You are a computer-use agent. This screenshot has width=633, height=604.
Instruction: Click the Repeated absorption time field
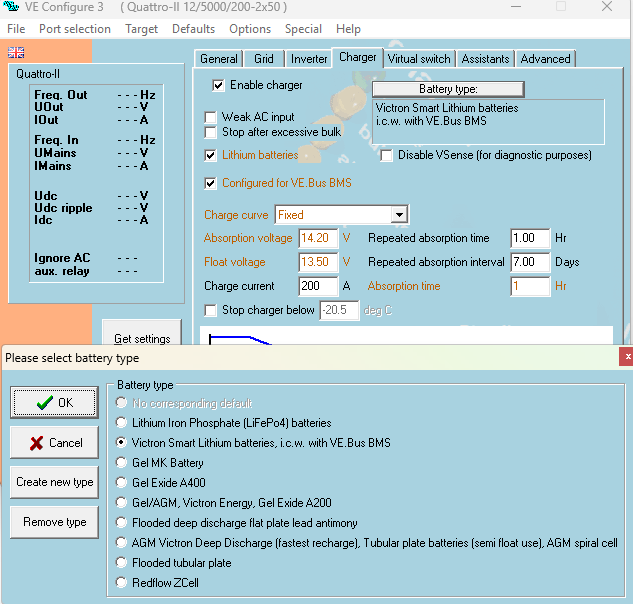[x=530, y=238]
